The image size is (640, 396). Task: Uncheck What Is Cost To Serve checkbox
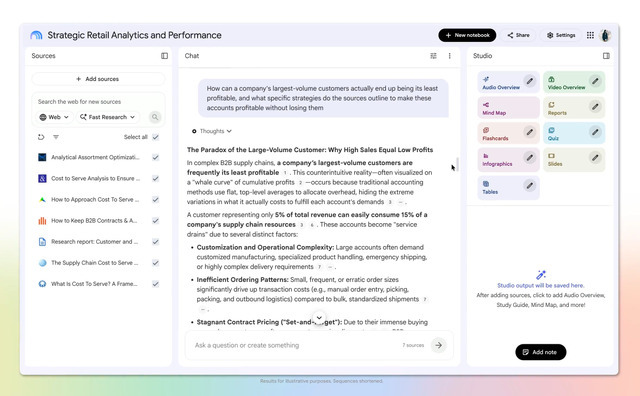coord(156,284)
